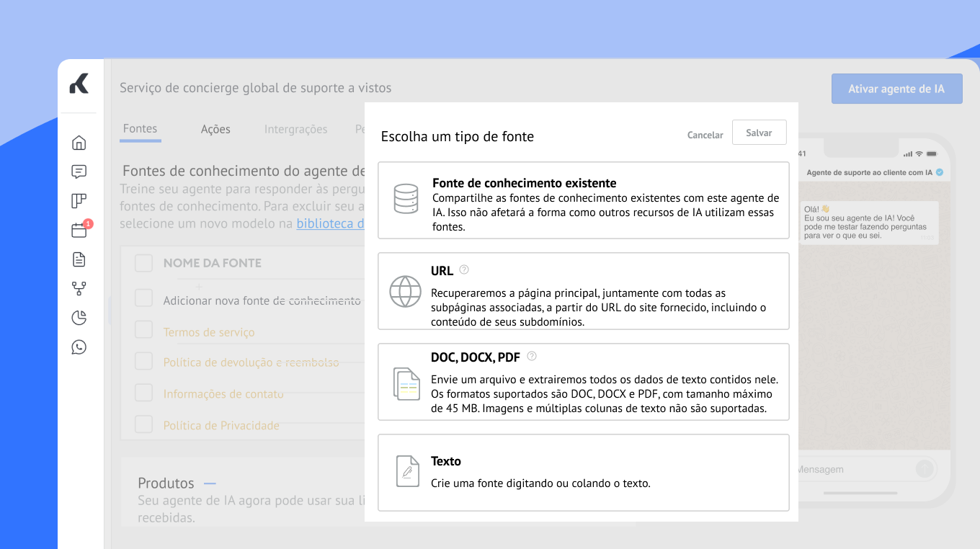Viewport: 980px width, 549px height.
Task: Click the Ativar agente de IA button
Action: [896, 89]
